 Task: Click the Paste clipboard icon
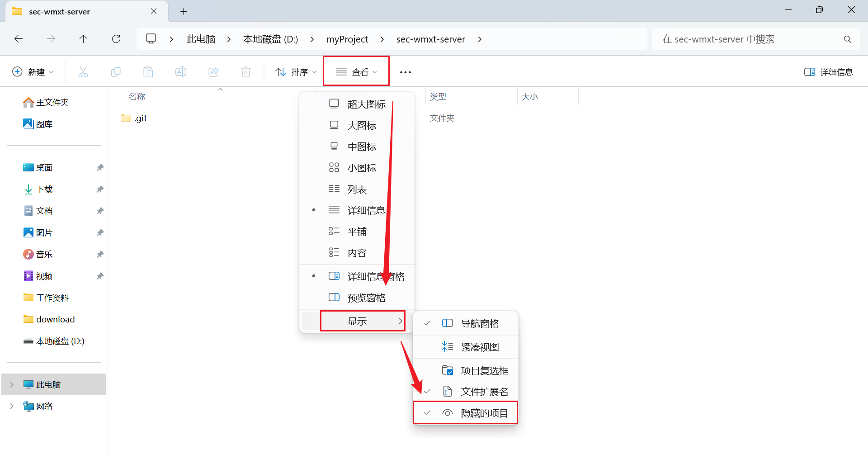[x=148, y=72]
